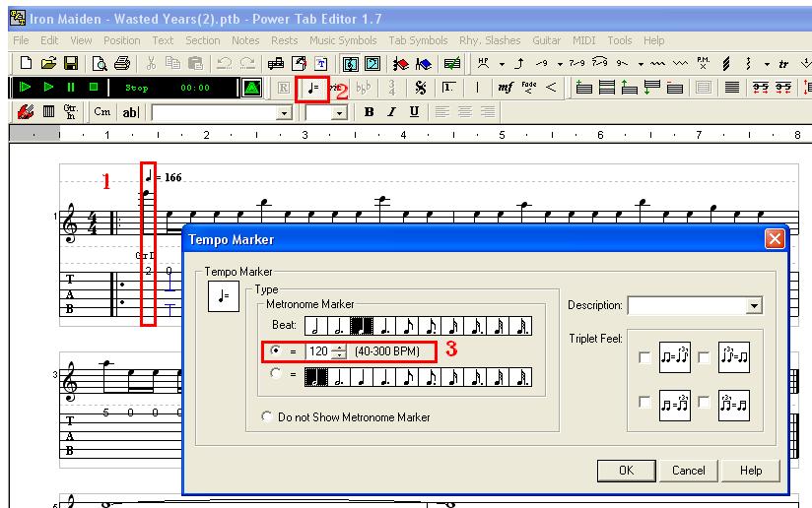Click the palm muting P.M. icon
This screenshot has height=508, width=812.
[x=703, y=64]
